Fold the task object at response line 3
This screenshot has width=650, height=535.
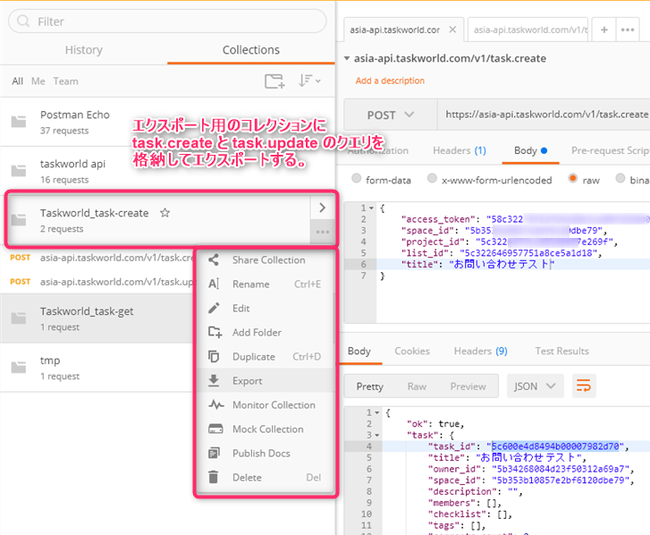[377, 435]
